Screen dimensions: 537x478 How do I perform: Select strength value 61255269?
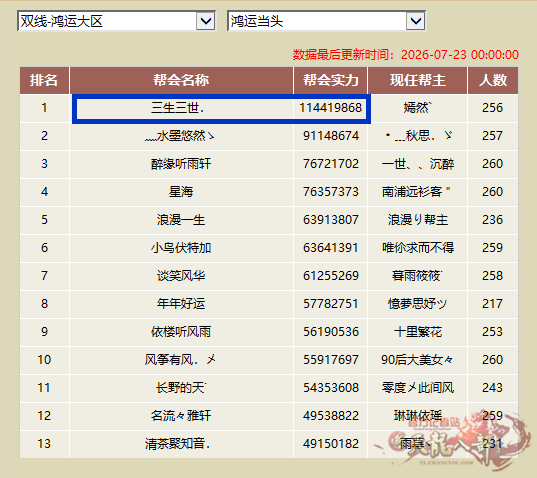330,276
